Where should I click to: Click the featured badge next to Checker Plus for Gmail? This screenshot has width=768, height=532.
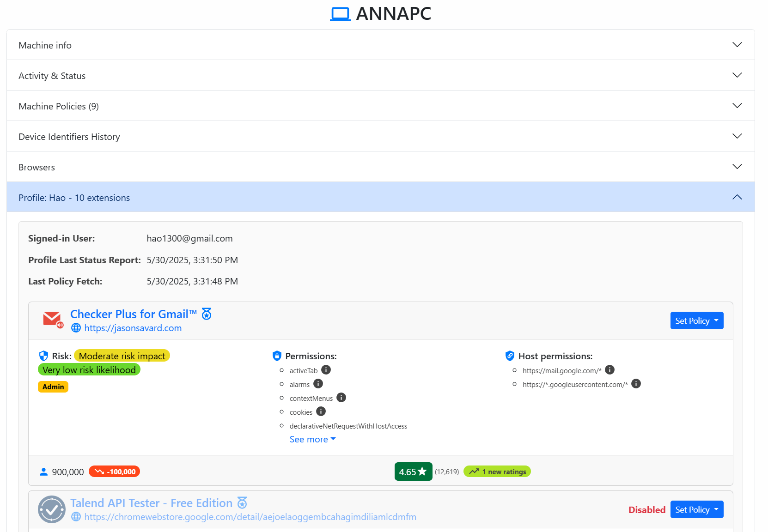207,314
